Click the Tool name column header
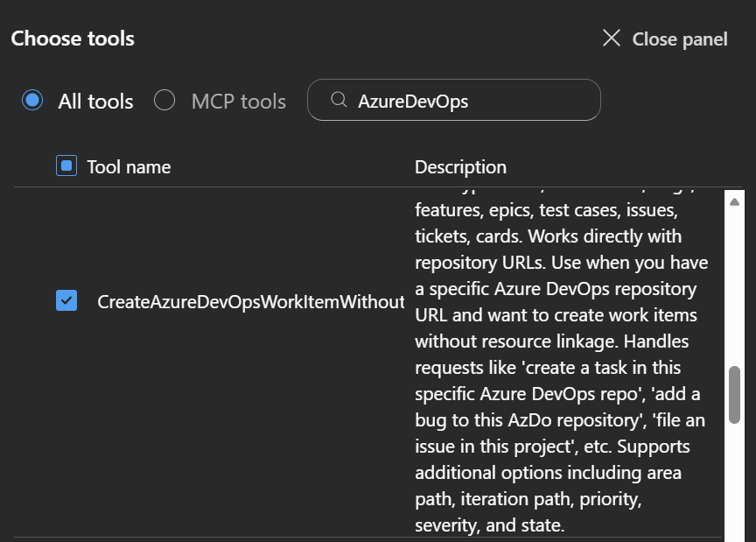The height and width of the screenshot is (542, 756). (129, 166)
